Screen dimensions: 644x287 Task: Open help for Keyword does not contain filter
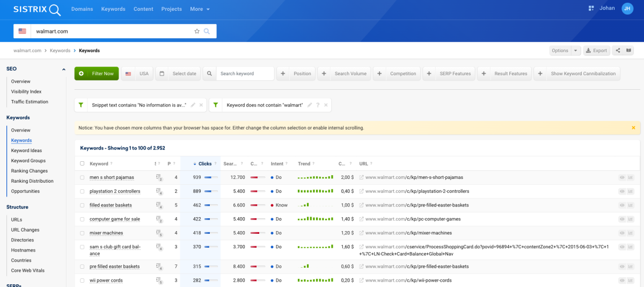(318, 105)
